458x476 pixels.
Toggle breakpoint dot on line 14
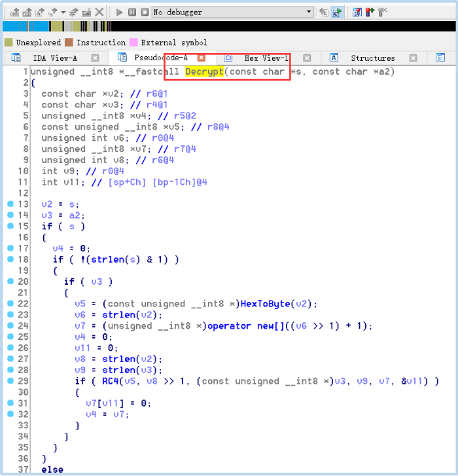coord(10,215)
